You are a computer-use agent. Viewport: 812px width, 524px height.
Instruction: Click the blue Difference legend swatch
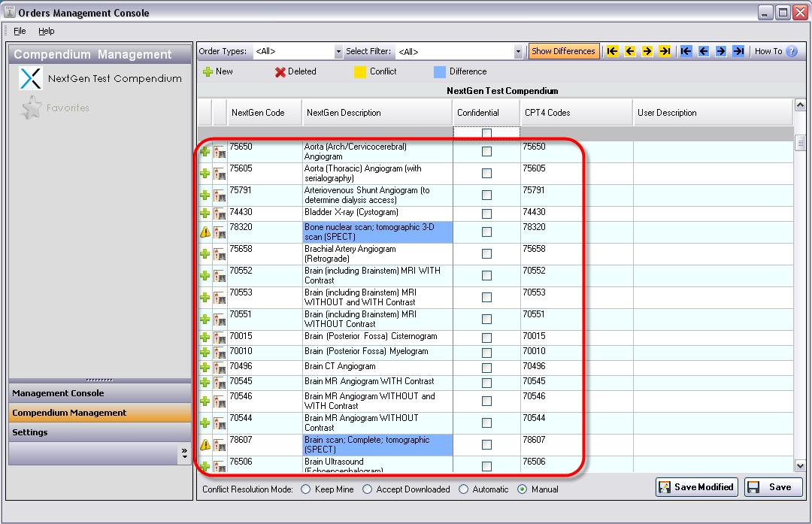440,72
